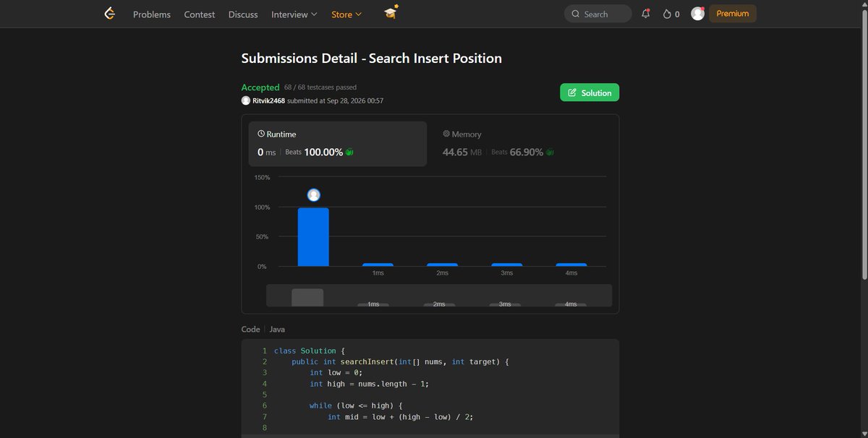This screenshot has height=438, width=868.
Task: Click the clock icon beside Runtime
Action: [x=261, y=134]
